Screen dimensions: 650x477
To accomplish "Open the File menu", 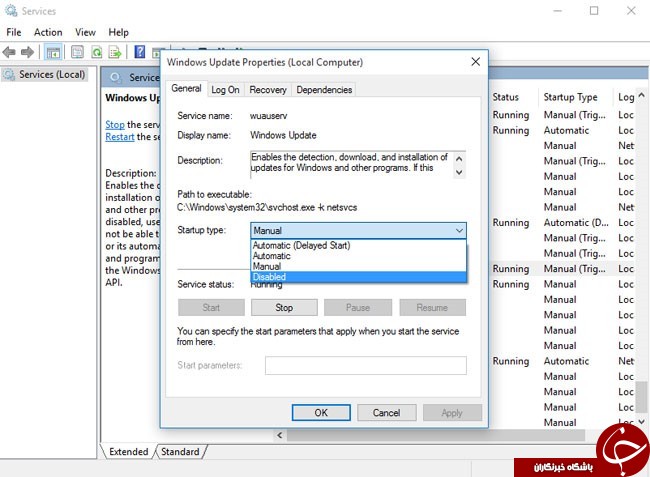I will [x=14, y=32].
